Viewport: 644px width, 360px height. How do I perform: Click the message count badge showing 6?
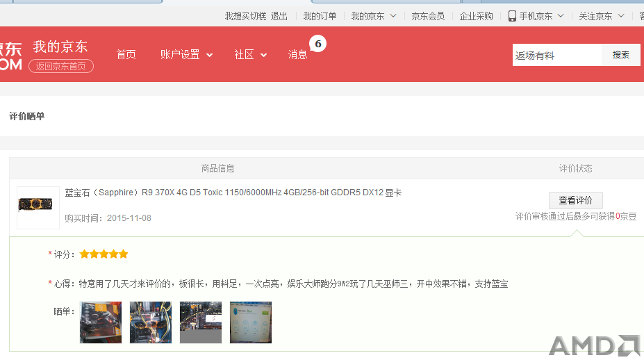(318, 44)
